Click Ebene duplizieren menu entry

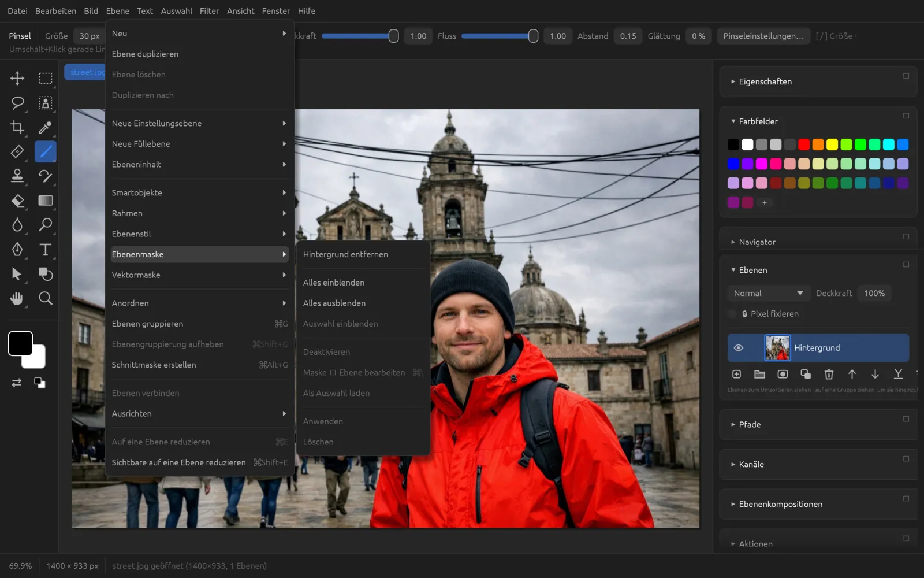coord(200,54)
